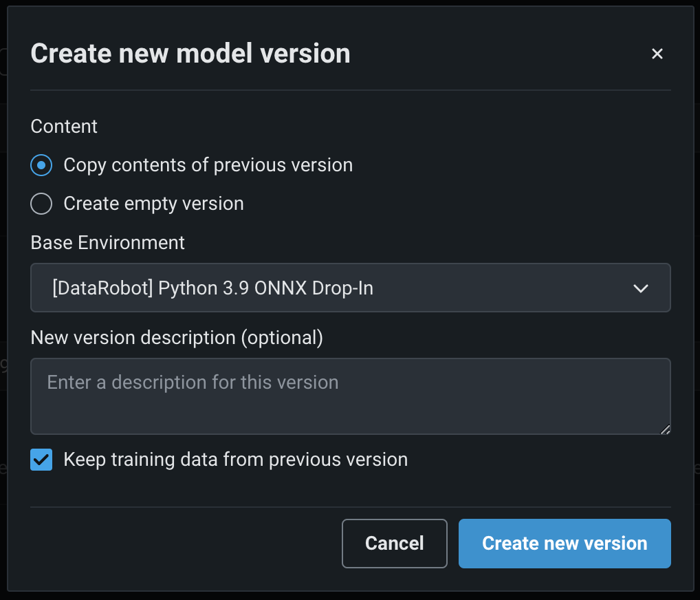700x600 pixels.
Task: Click the selected Python 3.9 ONNX Drop-In value
Action: (x=212, y=288)
